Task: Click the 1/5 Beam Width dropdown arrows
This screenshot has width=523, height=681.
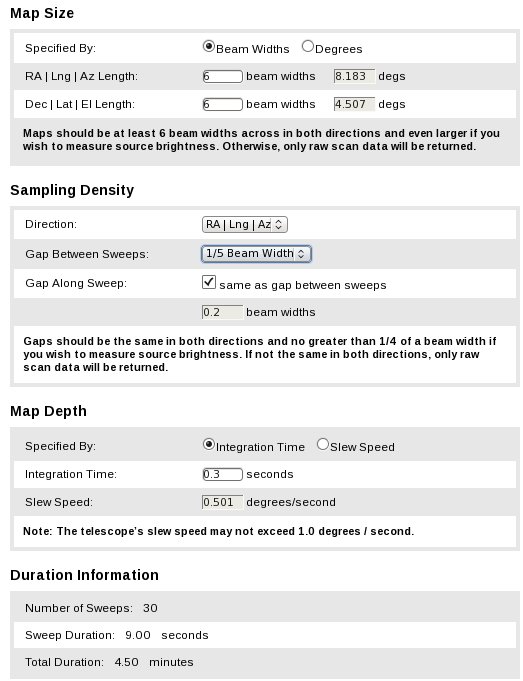Action: point(301,254)
